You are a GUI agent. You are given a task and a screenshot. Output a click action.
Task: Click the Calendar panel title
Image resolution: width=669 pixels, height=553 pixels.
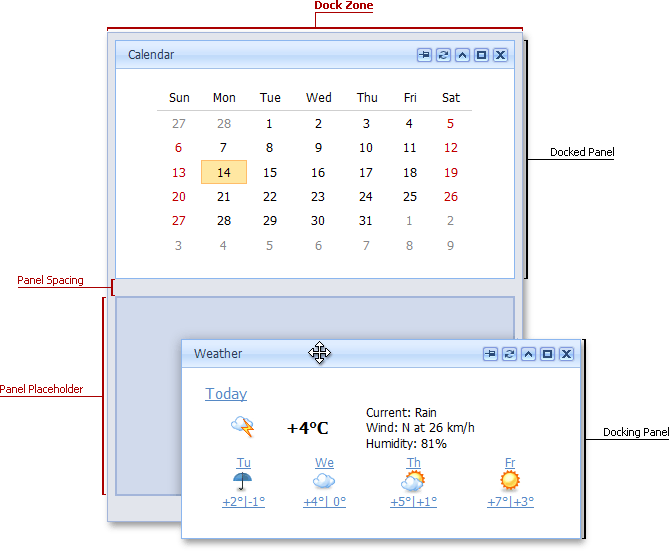click(x=151, y=55)
